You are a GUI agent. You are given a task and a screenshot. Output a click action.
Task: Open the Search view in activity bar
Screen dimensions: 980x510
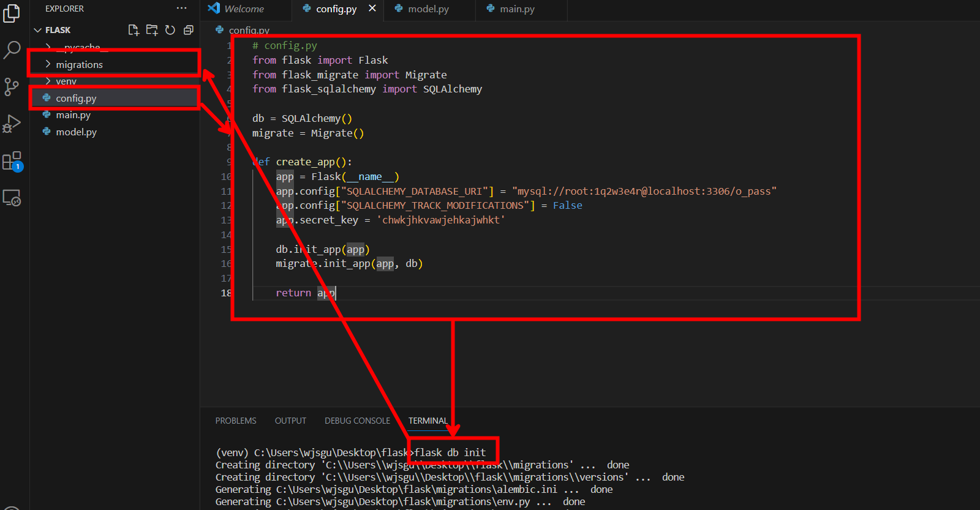point(12,50)
